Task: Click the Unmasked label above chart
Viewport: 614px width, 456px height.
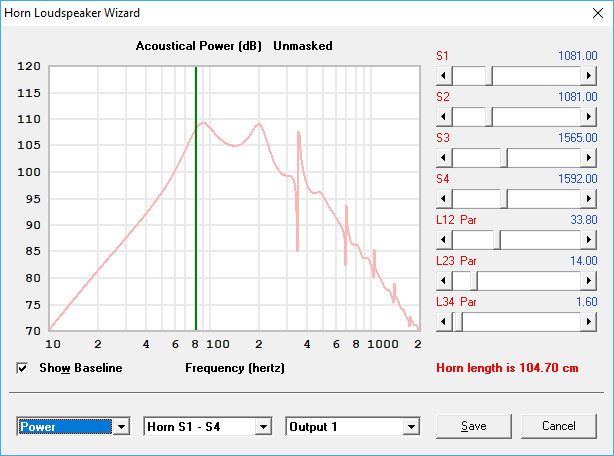Action: pyautogui.click(x=303, y=46)
